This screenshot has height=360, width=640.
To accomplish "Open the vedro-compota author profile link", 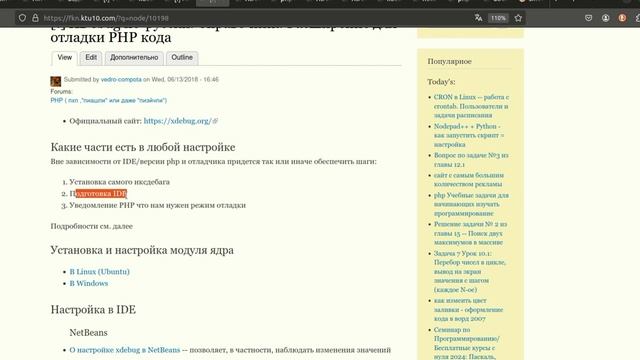I will click(x=121, y=80).
